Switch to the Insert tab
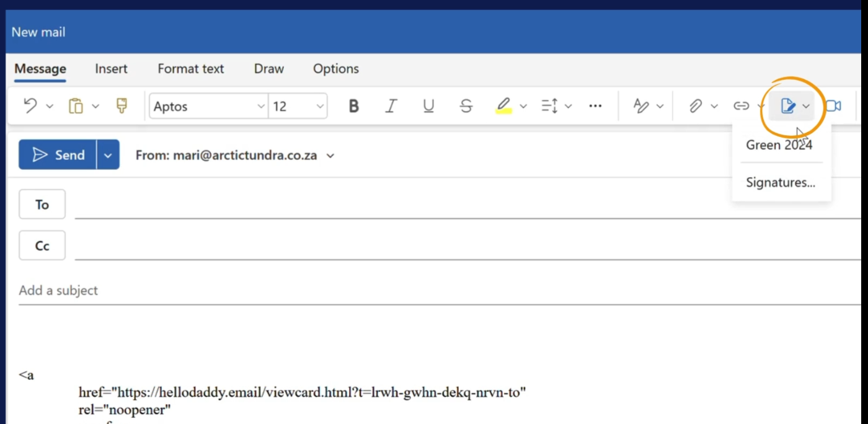 [111, 69]
